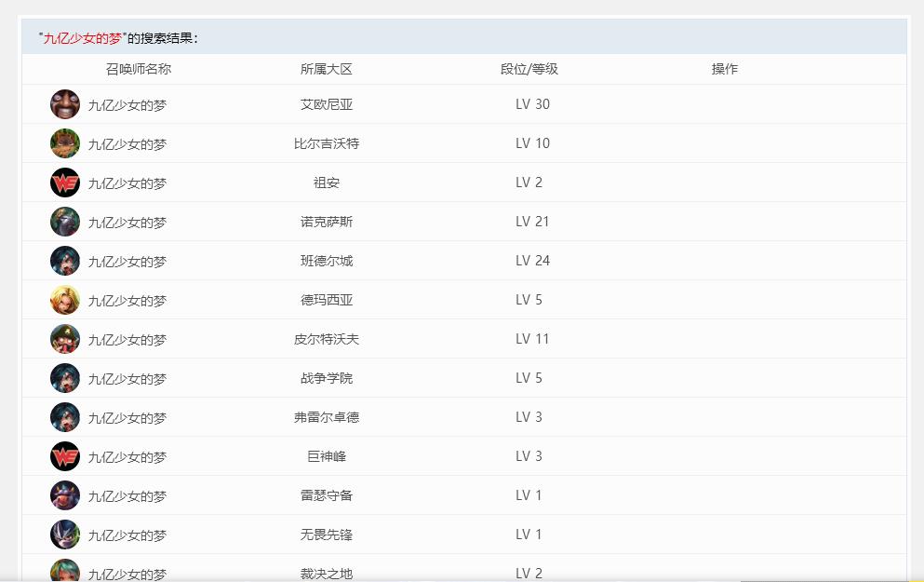
Task: Select the avatar in the 无畏先锋 row
Action: [65, 535]
